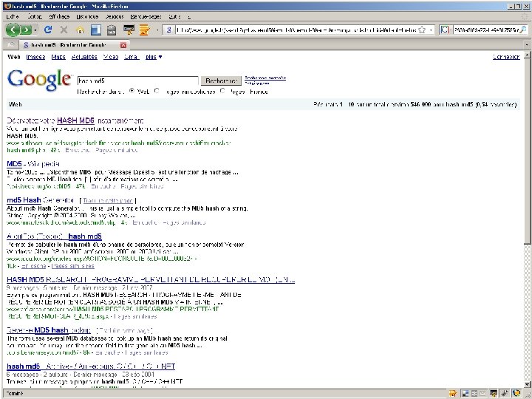Viewport: 532px width, 399px height.
Task: Click the blue panel toolbar icon
Action: point(96,30)
